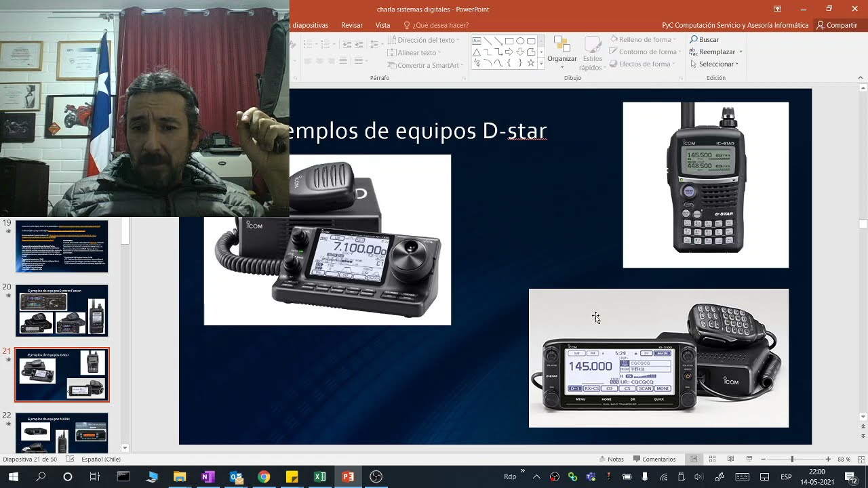The height and width of the screenshot is (488, 868).
Task: Toggle Notas pane
Action: click(x=612, y=459)
